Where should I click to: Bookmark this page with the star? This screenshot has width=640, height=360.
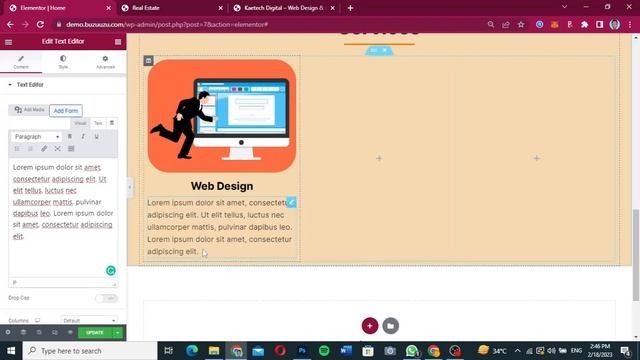click(521, 24)
